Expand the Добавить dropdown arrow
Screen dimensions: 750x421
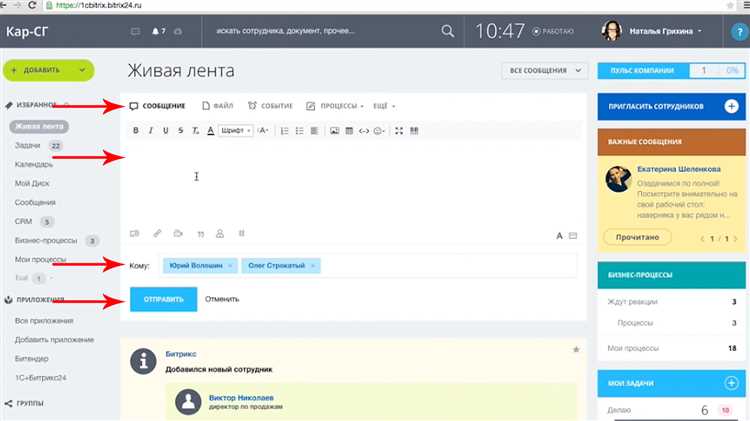click(x=82, y=70)
